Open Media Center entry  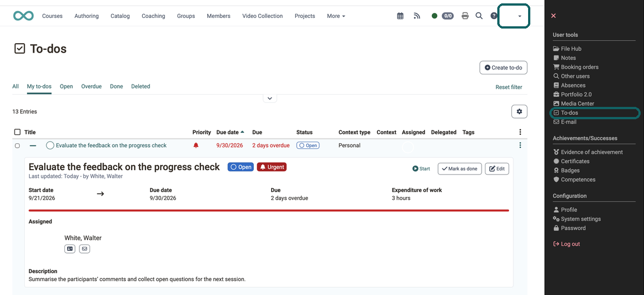pos(574,104)
